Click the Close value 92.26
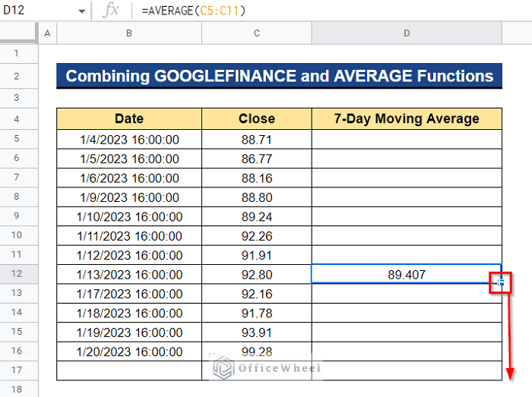The width and height of the screenshot is (532, 397). point(257,236)
